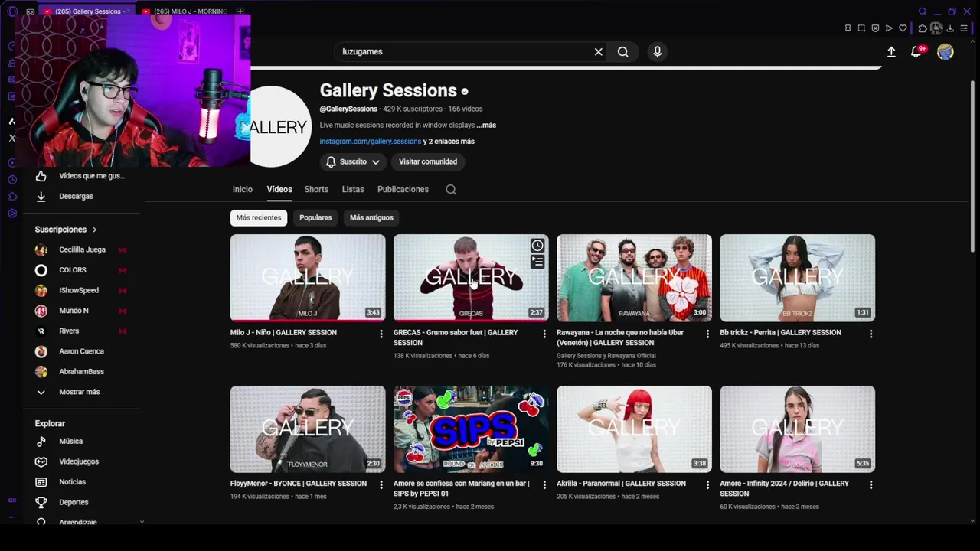Open the options menu for Rawayana video
Image resolution: width=980 pixels, height=551 pixels.
(x=707, y=334)
